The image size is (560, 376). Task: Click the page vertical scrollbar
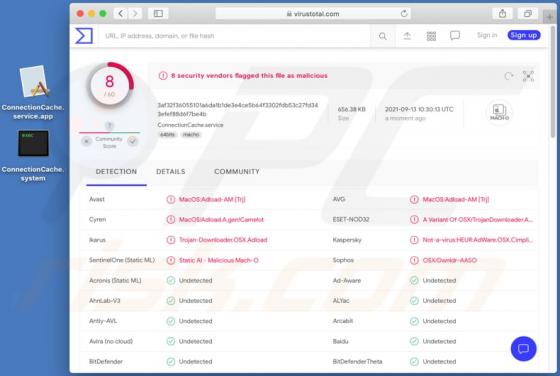(x=553, y=82)
